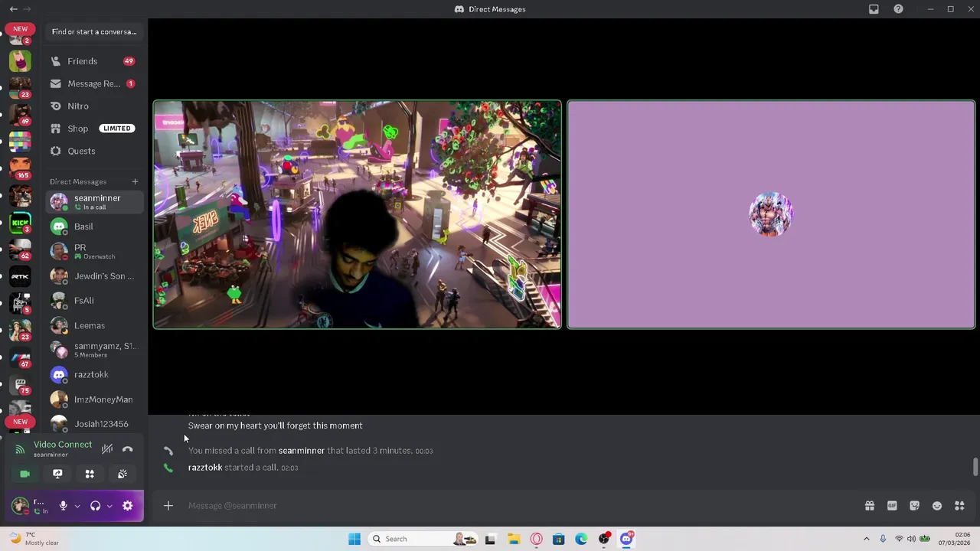Open RTK server in server list
This screenshot has height=551, width=980.
coord(20,276)
